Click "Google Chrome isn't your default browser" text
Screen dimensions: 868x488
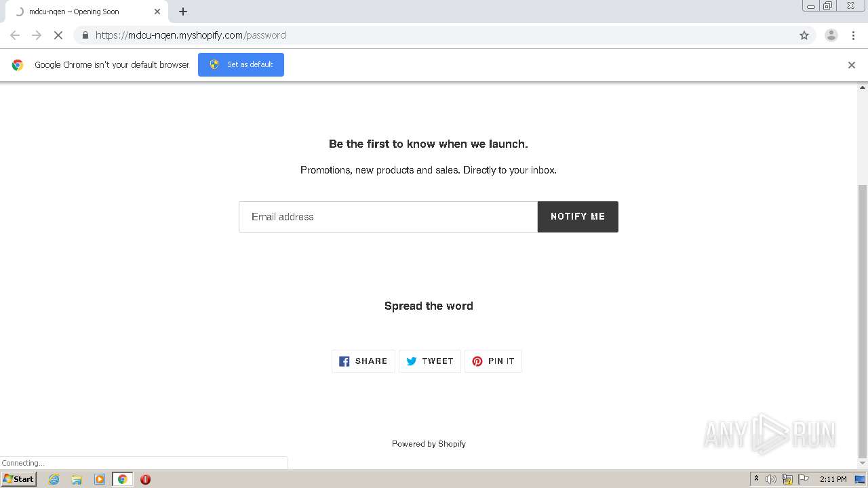tap(112, 65)
